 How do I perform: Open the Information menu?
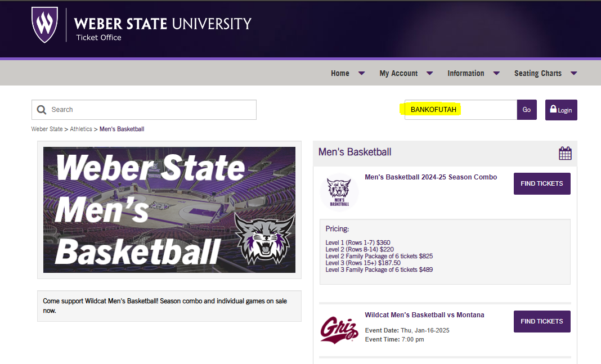coord(466,73)
